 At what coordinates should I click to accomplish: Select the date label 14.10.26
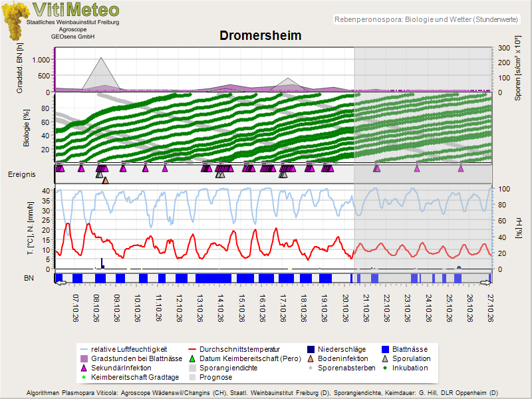[221, 308]
